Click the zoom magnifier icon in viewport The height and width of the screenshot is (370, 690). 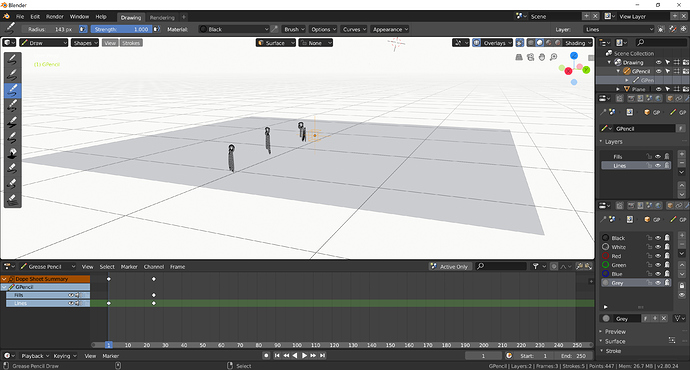point(553,57)
